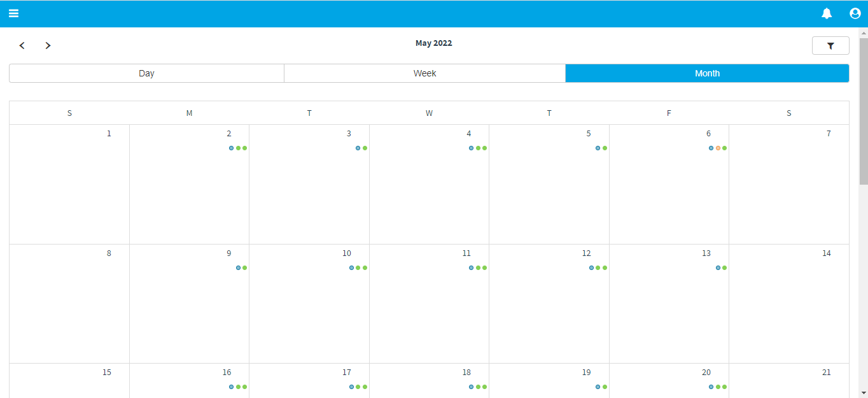This screenshot has height=398, width=868.
Task: Click the orange event dot on May 6
Action: click(x=718, y=148)
